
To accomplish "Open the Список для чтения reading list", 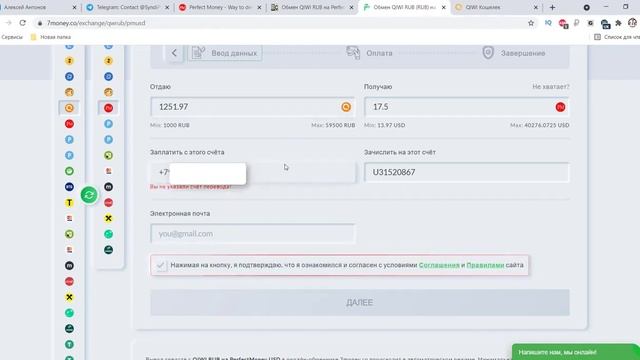I will point(617,37).
